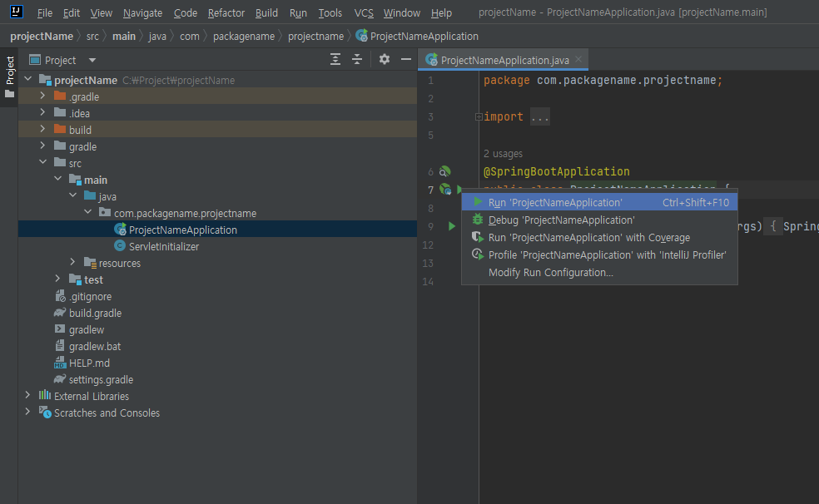Screen dimensions: 819x504
Task: Open the Build menu
Action: (x=266, y=12)
